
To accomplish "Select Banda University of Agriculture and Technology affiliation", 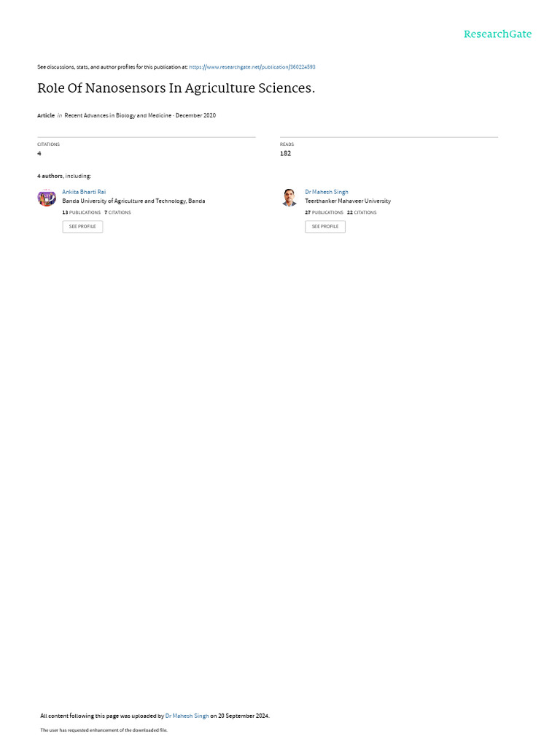I will coord(133,201).
